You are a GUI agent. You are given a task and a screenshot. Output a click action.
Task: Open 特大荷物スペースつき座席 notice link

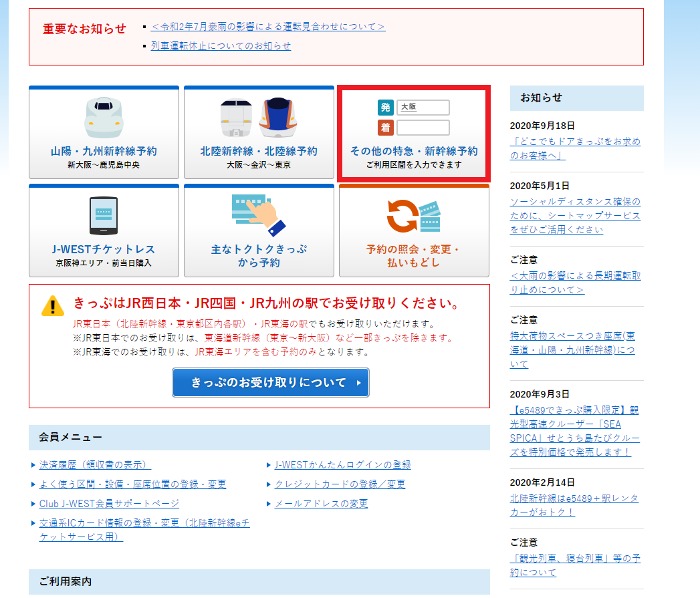tap(573, 350)
